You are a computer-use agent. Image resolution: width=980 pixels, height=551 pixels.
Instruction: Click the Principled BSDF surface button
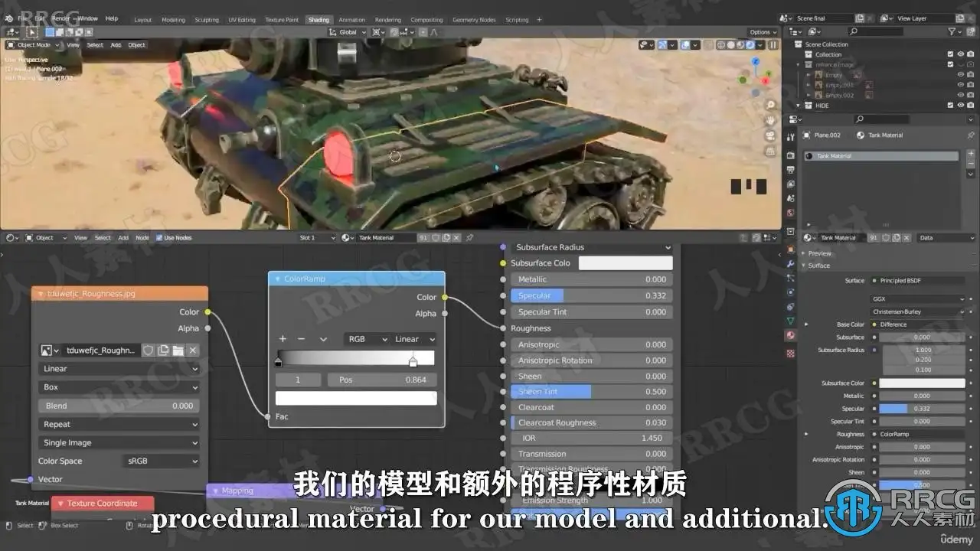(919, 281)
